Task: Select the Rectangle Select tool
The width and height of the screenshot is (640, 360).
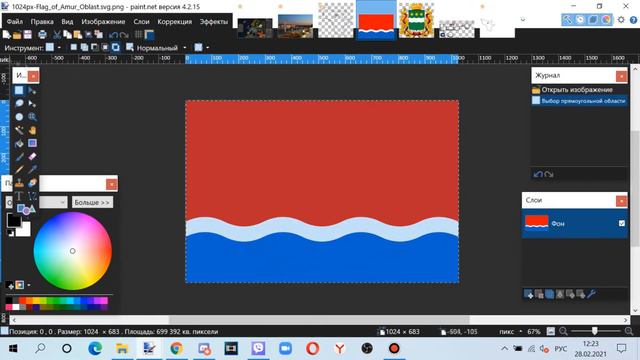Action: click(x=19, y=90)
